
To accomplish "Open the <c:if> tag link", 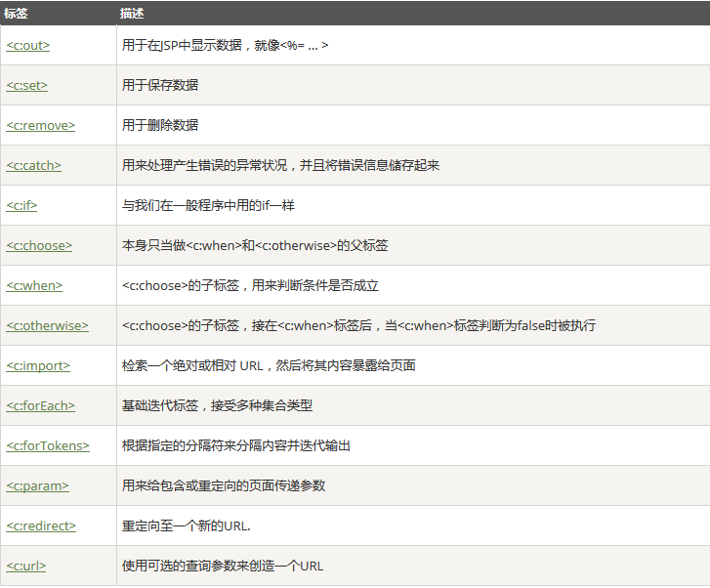I will coord(21,205).
